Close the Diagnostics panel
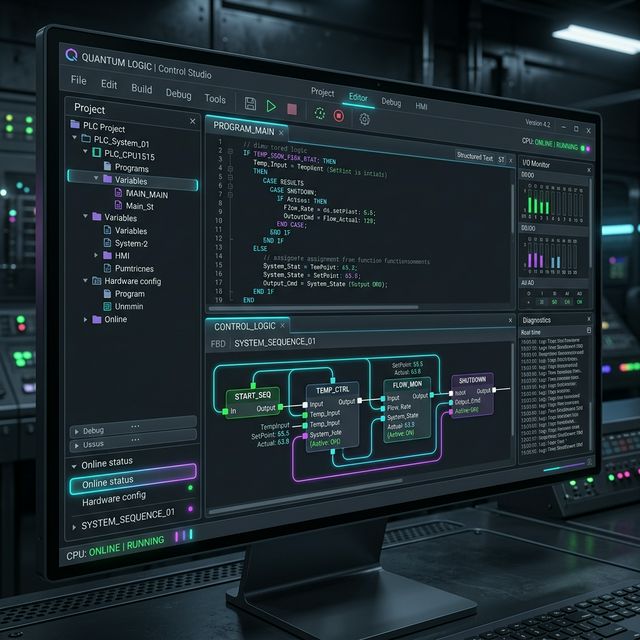The height and width of the screenshot is (640, 640). click(589, 319)
